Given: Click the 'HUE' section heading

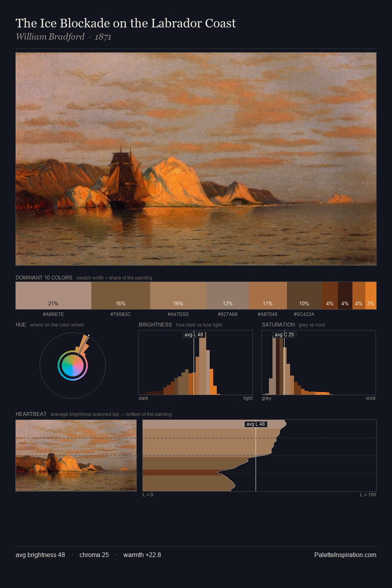Looking at the screenshot, I should [21, 325].
